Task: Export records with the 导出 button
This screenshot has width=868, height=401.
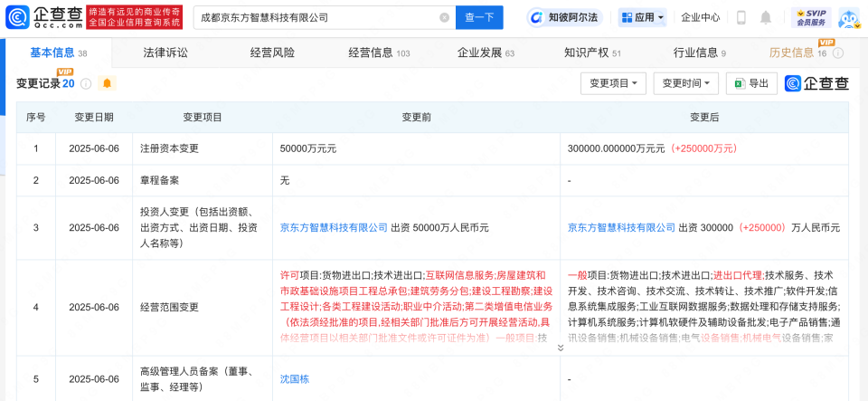Action: [751, 83]
